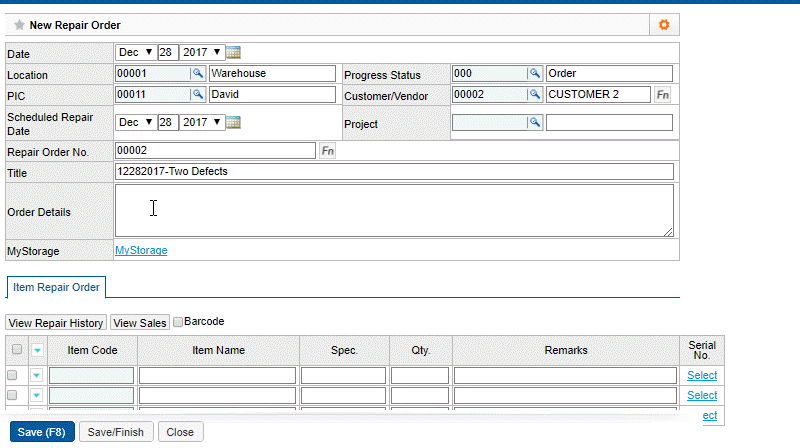Screen dimensions: 800x448
Task: Click the Close button
Action: pos(180,432)
